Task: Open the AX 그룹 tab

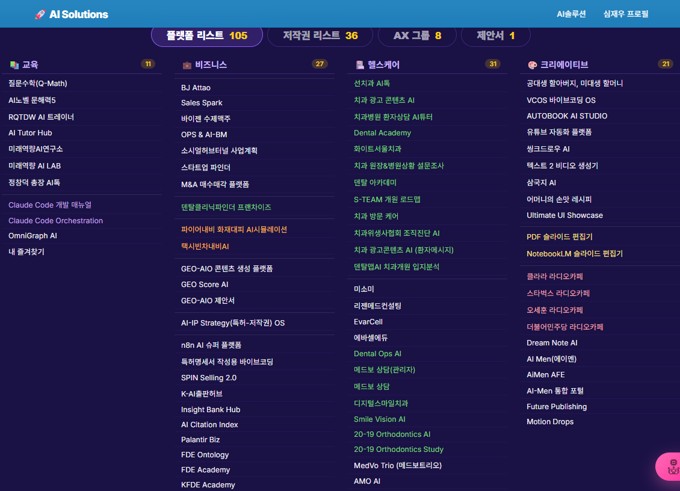Action: (x=417, y=36)
